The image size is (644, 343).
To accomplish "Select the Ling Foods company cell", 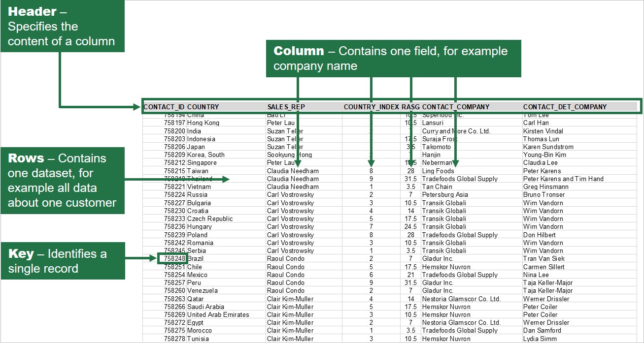I will tap(438, 171).
